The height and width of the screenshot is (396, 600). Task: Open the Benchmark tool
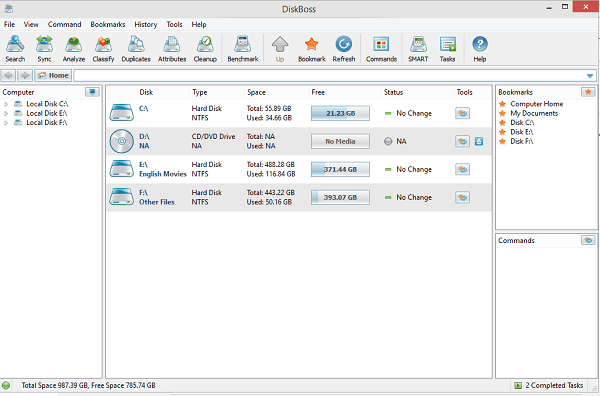click(243, 49)
